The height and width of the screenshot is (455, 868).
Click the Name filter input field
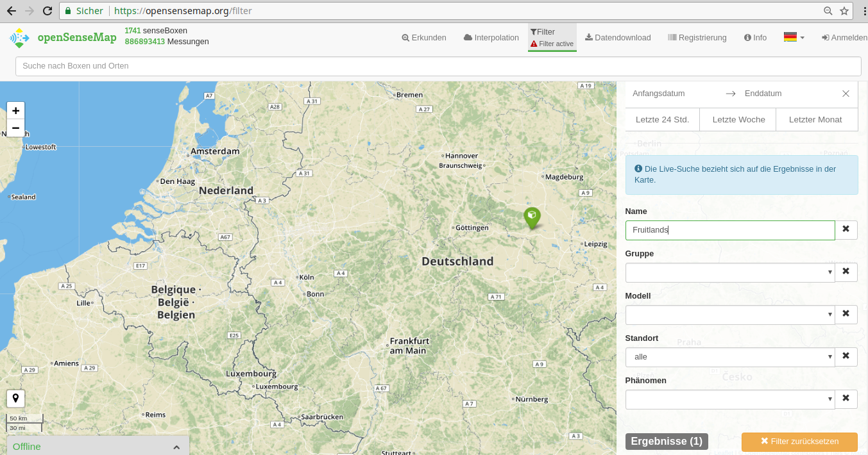click(x=730, y=230)
